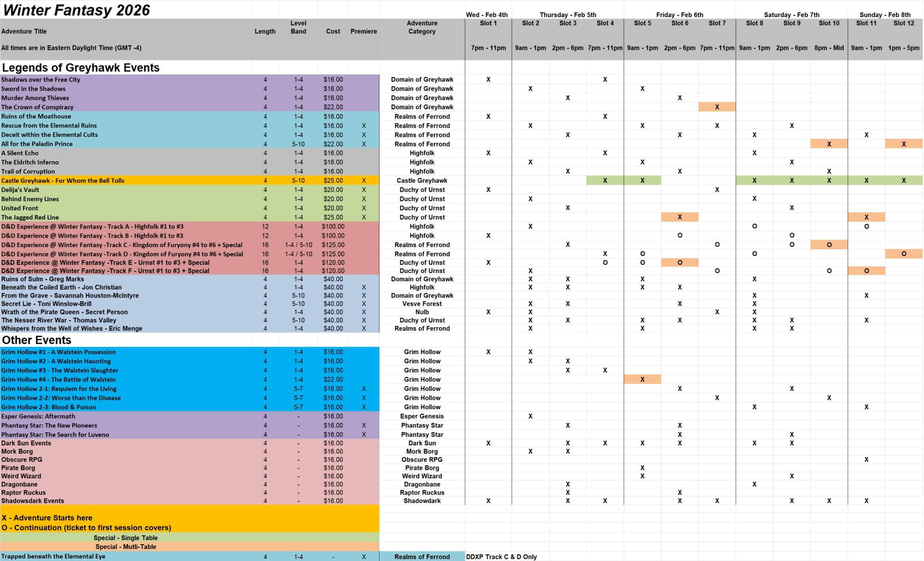Click the Vesve Forest category cell
The height and width of the screenshot is (561, 924).
tap(422, 304)
